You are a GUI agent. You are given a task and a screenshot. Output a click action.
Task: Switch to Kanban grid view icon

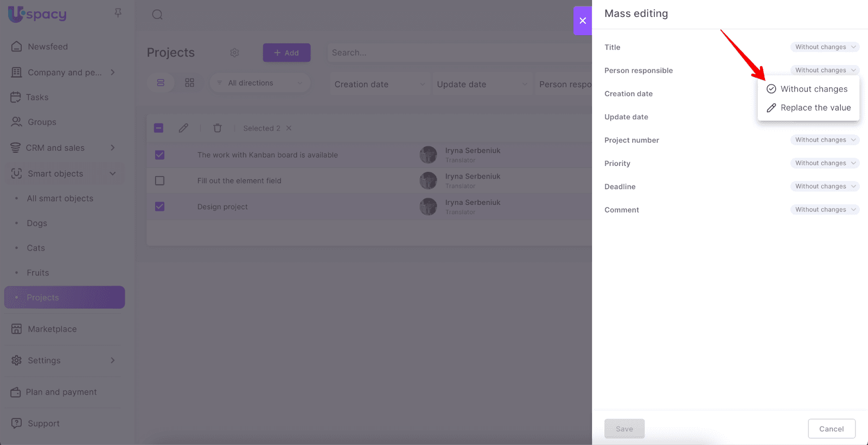(x=189, y=83)
